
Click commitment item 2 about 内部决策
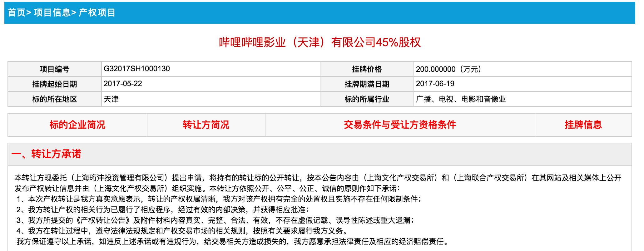(163, 209)
